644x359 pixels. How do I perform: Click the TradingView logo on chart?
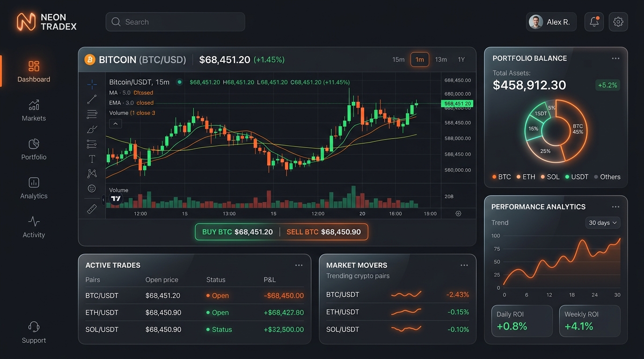116,199
